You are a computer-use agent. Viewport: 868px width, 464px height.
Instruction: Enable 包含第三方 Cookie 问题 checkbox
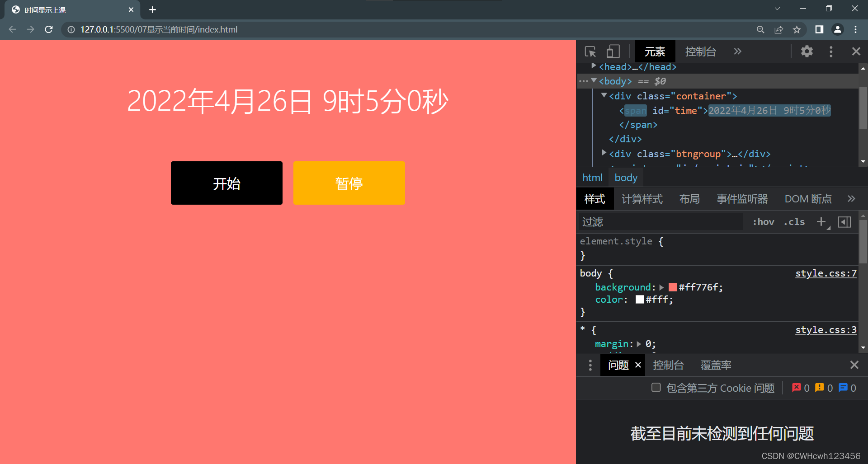pos(656,388)
